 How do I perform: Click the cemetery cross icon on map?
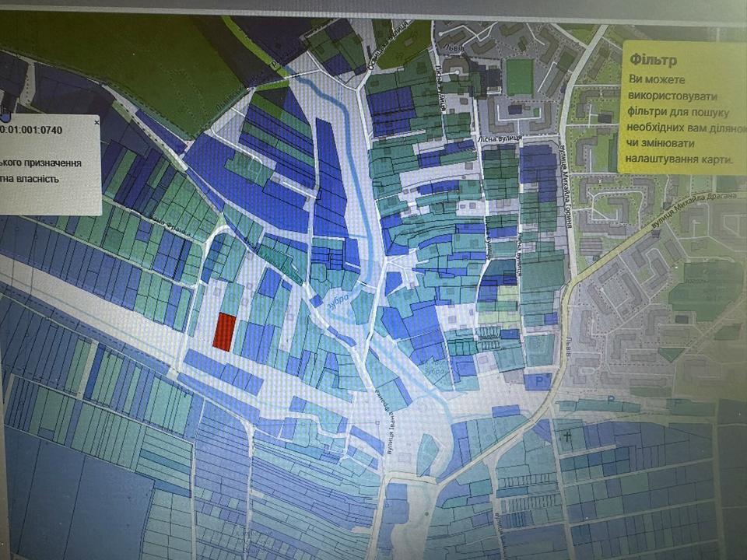pyautogui.click(x=569, y=438)
